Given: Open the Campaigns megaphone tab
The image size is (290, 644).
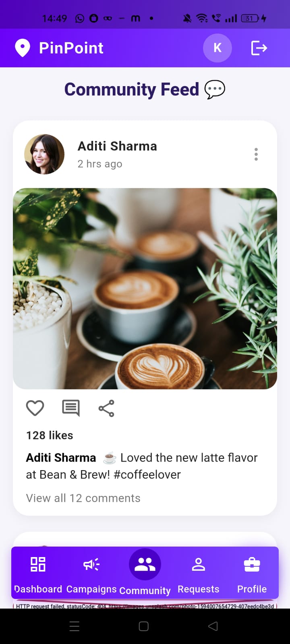Looking at the screenshot, I should [91, 574].
